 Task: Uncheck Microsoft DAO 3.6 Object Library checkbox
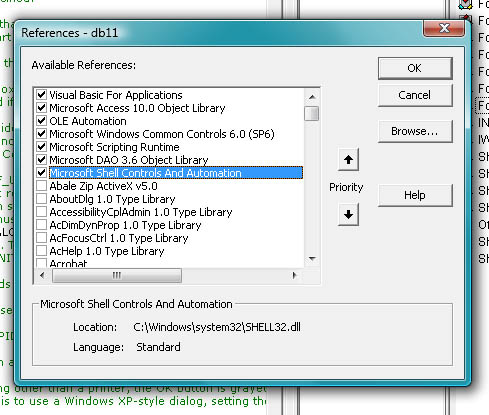tap(41, 160)
